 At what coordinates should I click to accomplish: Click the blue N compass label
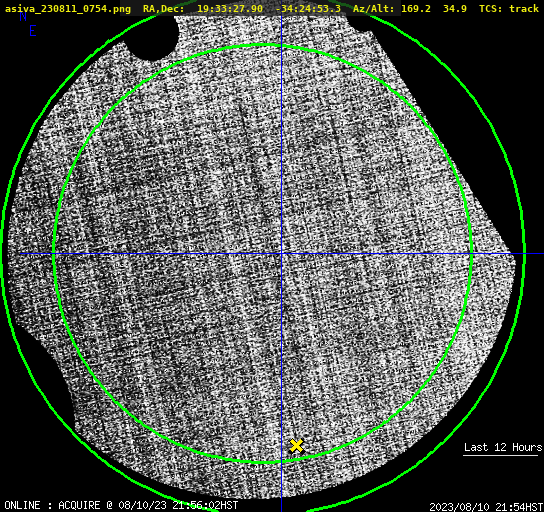[x=23, y=16]
